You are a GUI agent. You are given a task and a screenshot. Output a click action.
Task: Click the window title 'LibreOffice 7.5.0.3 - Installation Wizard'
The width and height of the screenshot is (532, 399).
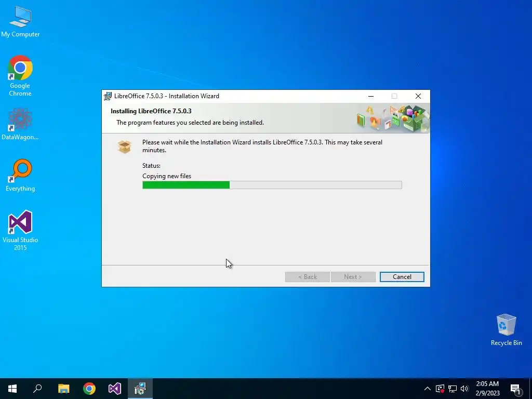click(167, 96)
